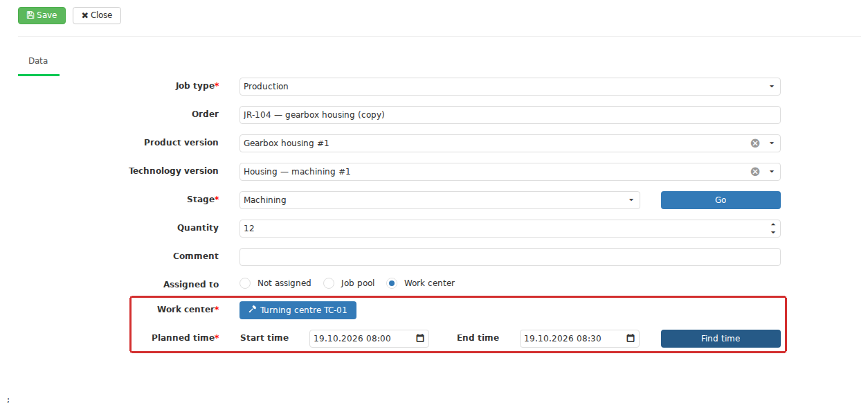The image size is (868, 410).
Task: Switch to the Data tab
Action: 38,61
